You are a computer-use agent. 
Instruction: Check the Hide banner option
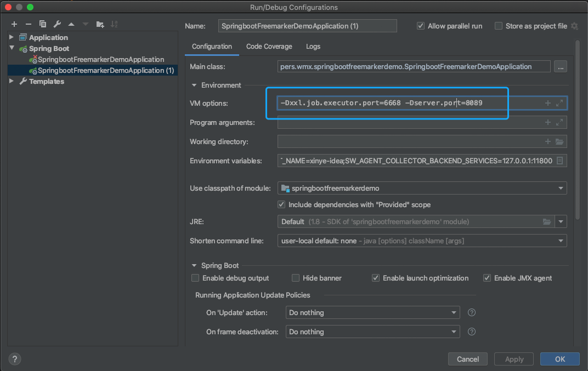tap(296, 278)
